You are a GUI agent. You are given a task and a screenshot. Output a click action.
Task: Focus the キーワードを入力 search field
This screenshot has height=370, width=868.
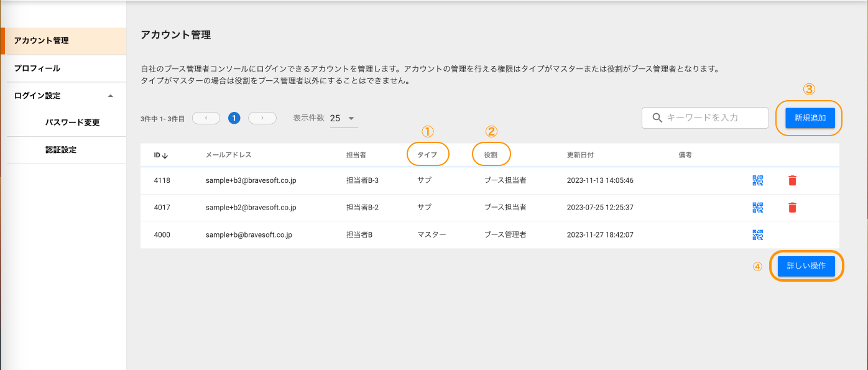(705, 118)
